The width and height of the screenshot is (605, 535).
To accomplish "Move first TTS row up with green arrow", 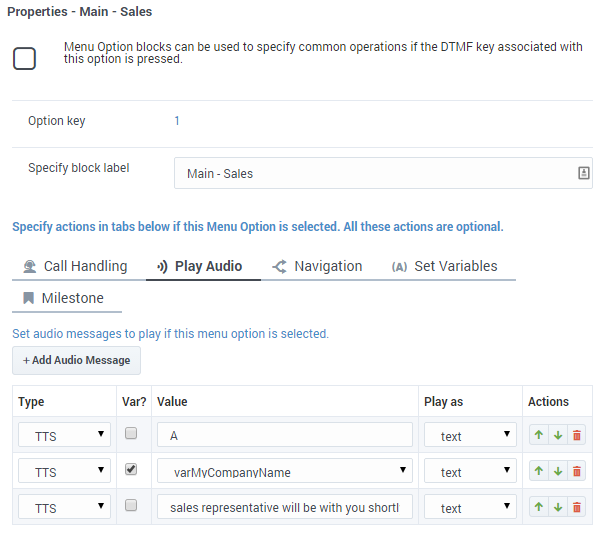I will point(539,435).
